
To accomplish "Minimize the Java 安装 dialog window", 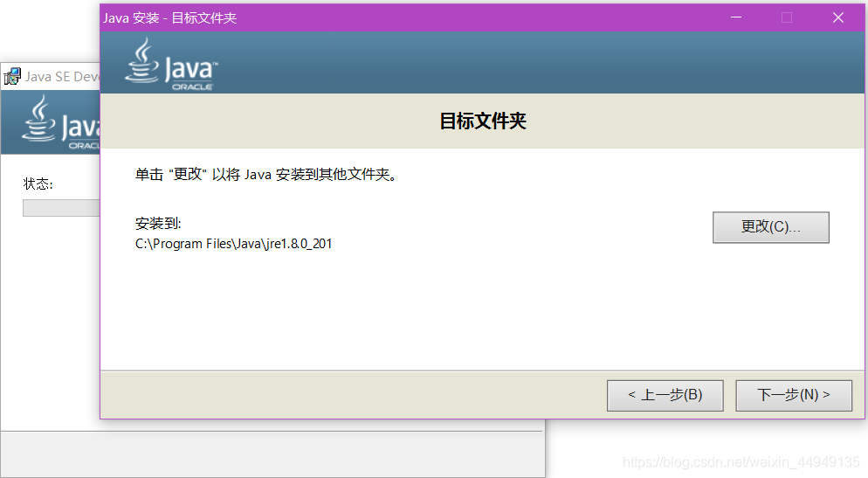I will [x=735, y=17].
